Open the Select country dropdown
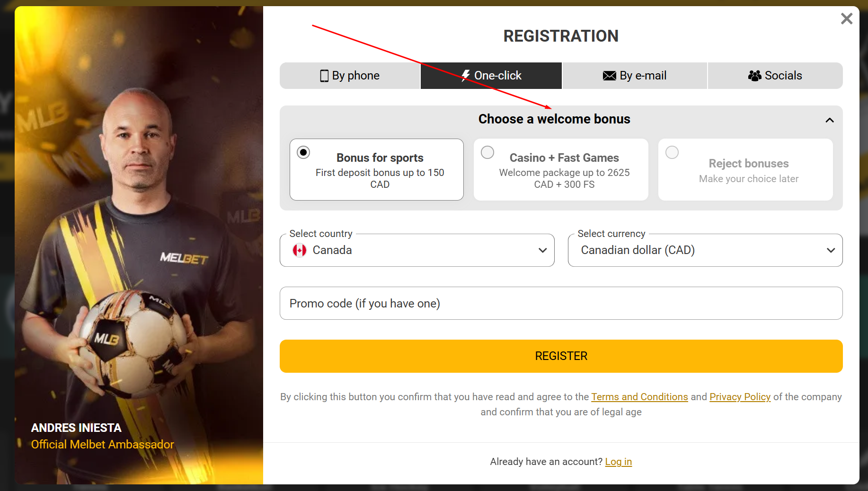868x491 pixels. click(416, 250)
